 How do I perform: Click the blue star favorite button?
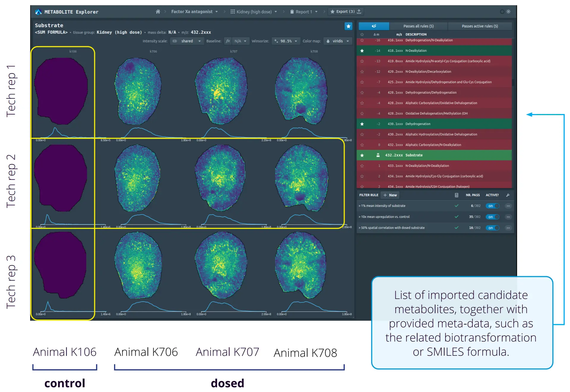pos(348,26)
